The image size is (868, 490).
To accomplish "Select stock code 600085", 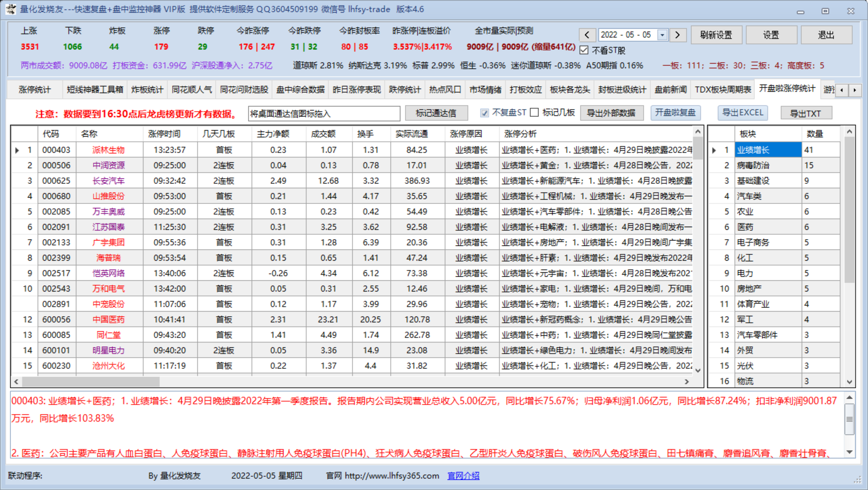I will point(56,335).
